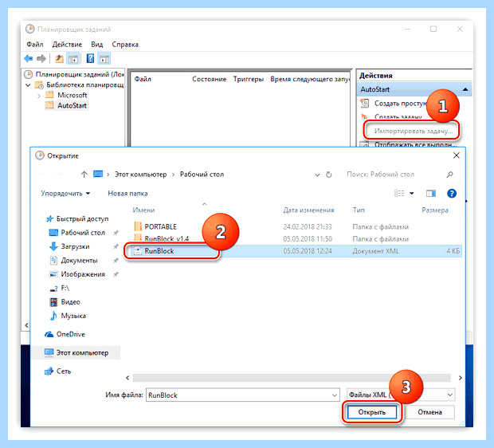The image size is (494, 448).
Task: Toggle the action pane icon in toolbar
Action: [104, 59]
